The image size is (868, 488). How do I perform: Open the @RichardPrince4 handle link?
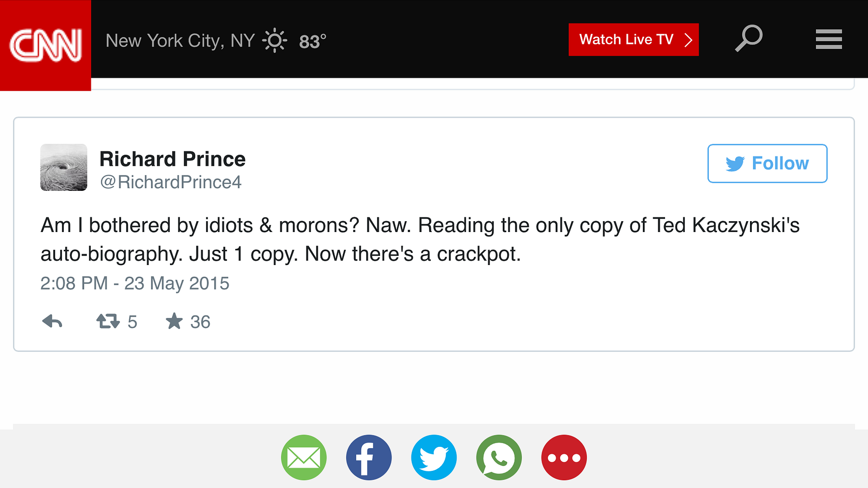pyautogui.click(x=171, y=182)
